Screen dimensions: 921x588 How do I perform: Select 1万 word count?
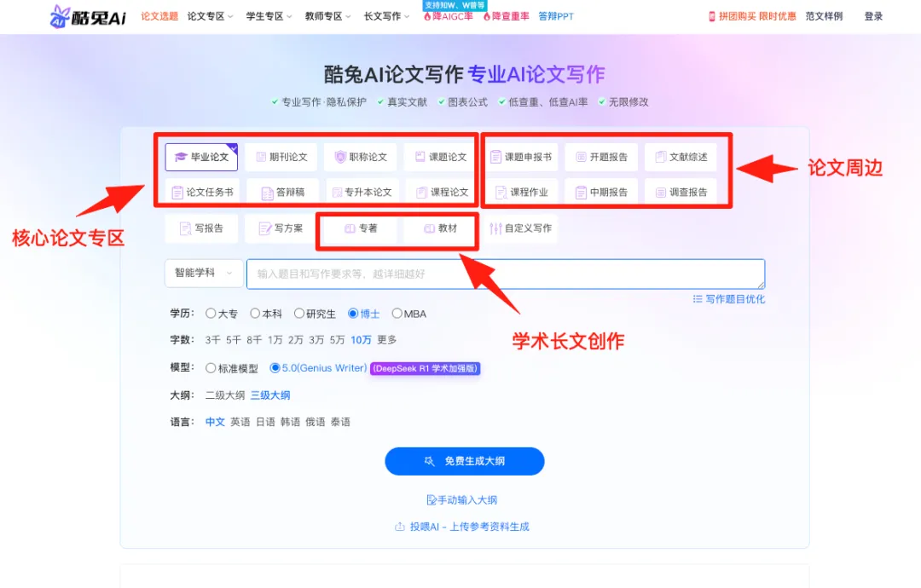[275, 340]
